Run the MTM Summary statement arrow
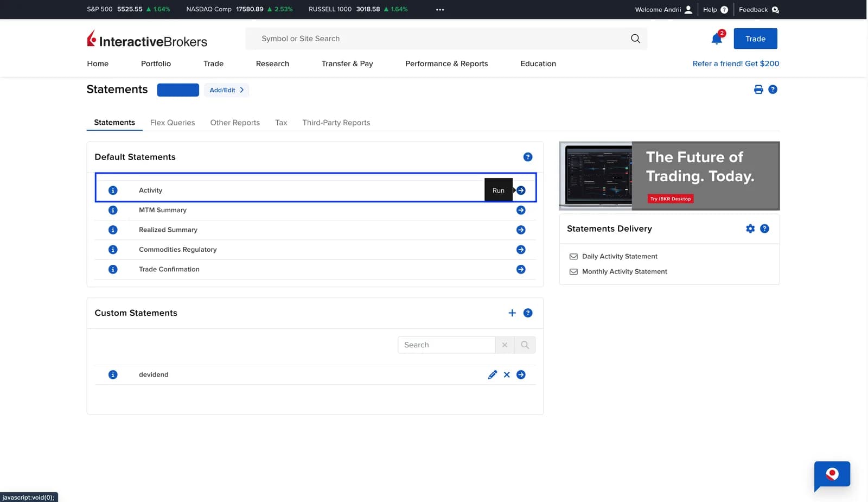This screenshot has width=868, height=502. coord(521,210)
